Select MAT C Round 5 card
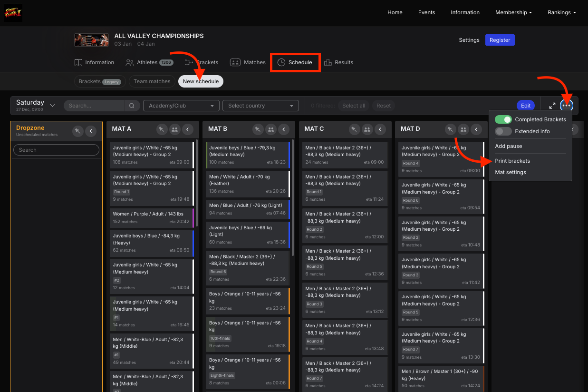 coord(344,262)
